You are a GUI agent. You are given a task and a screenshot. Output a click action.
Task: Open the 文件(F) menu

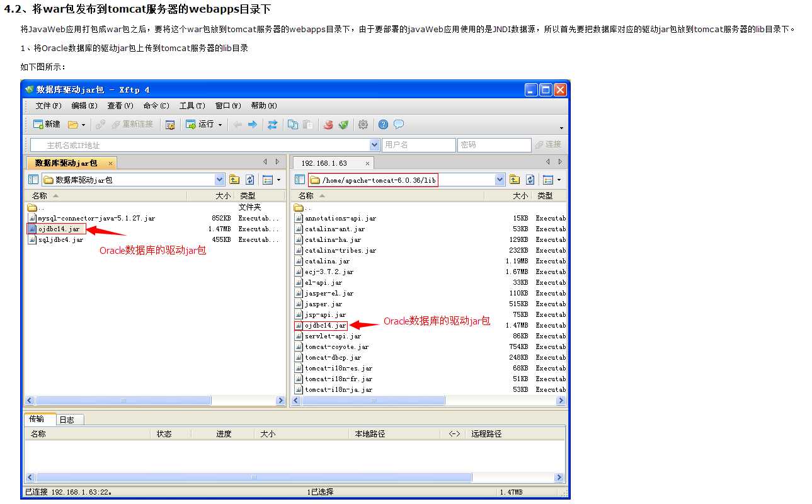point(49,106)
